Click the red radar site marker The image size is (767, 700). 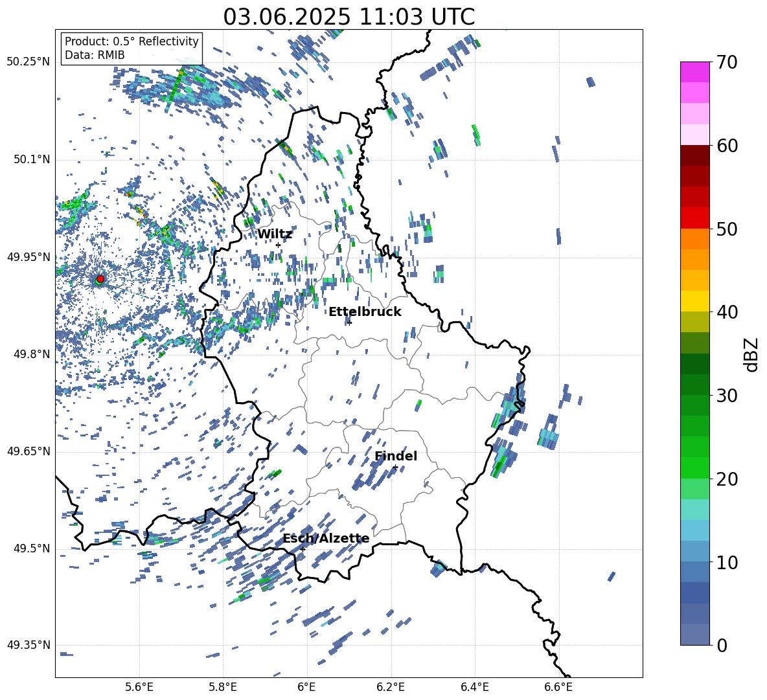point(100,279)
